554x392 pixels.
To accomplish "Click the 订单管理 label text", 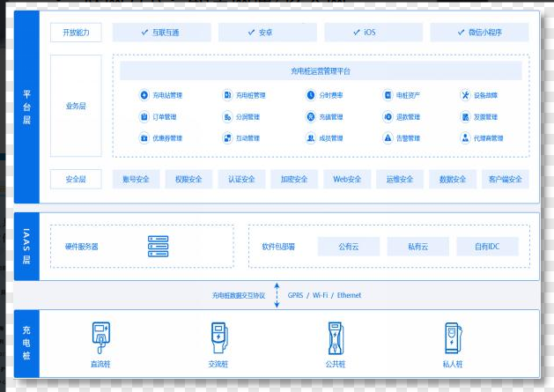I will pos(165,116).
